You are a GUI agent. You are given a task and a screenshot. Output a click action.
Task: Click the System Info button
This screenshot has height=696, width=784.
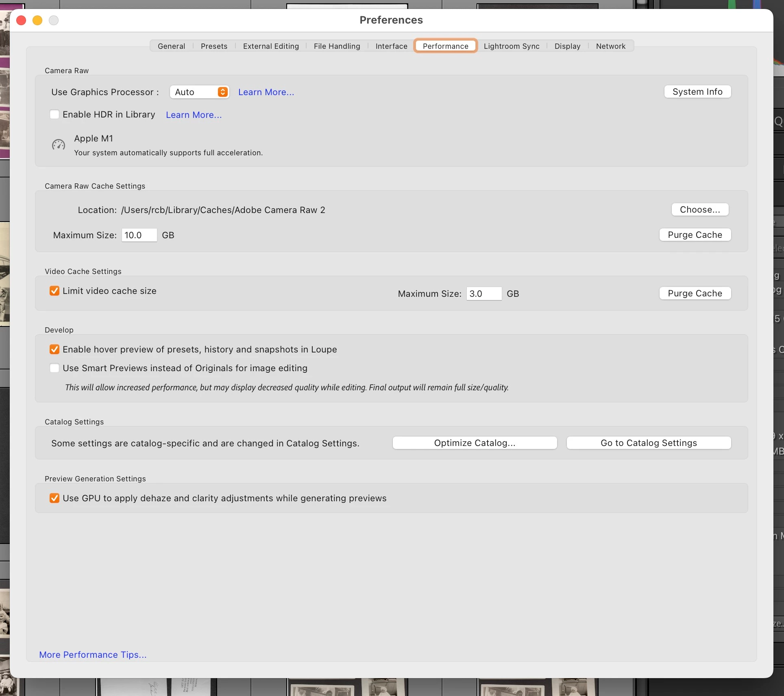point(697,92)
